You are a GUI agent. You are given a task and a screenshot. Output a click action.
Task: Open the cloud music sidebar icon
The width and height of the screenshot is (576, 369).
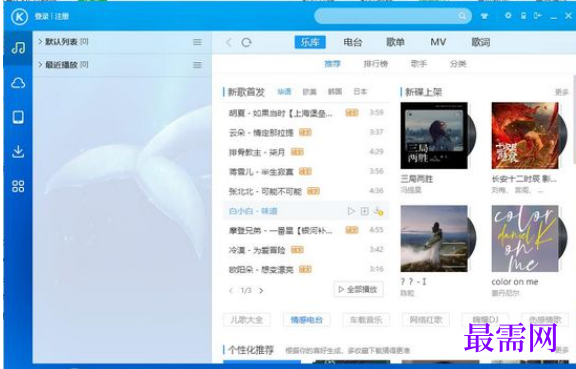pyautogui.click(x=18, y=83)
